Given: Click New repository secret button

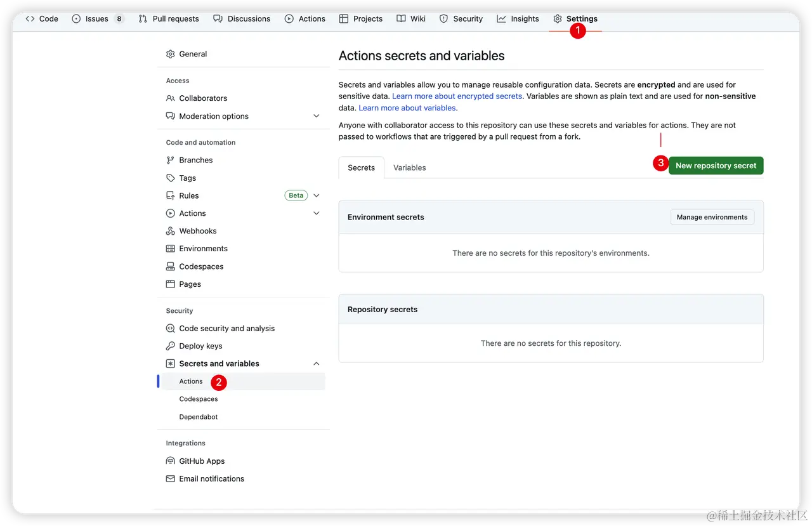Looking at the screenshot, I should [716, 166].
